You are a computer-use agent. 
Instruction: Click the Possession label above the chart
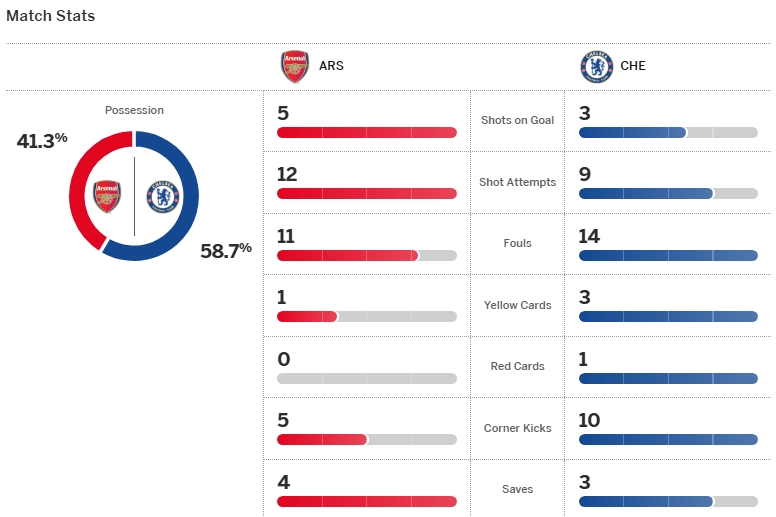134,110
